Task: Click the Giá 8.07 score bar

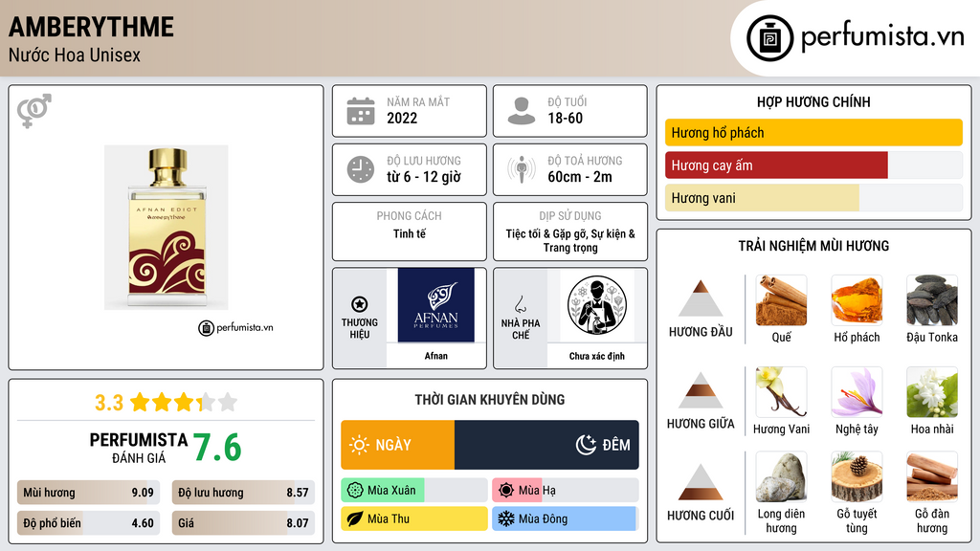Action: pos(244,523)
